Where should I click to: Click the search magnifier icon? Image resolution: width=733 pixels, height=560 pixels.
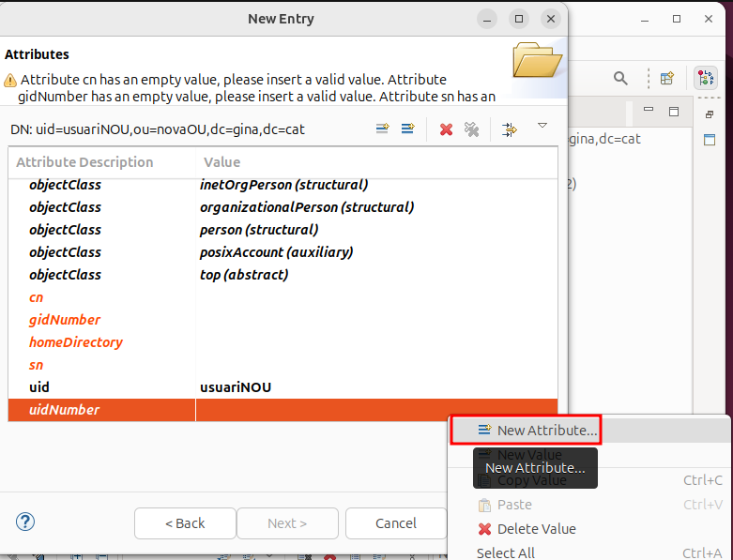click(620, 79)
